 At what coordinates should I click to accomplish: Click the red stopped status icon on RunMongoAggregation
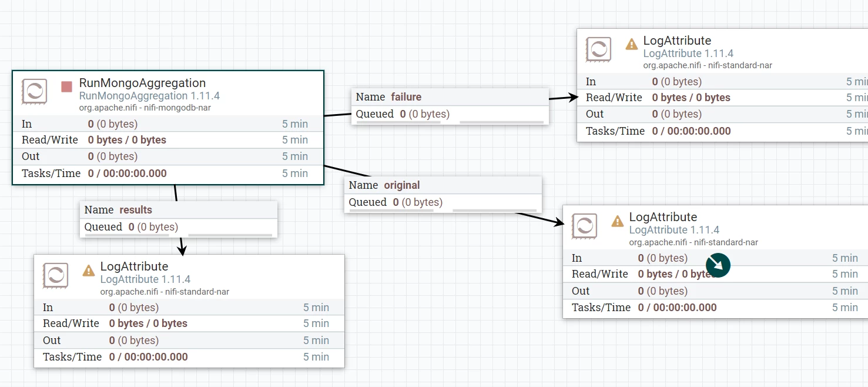click(x=67, y=86)
